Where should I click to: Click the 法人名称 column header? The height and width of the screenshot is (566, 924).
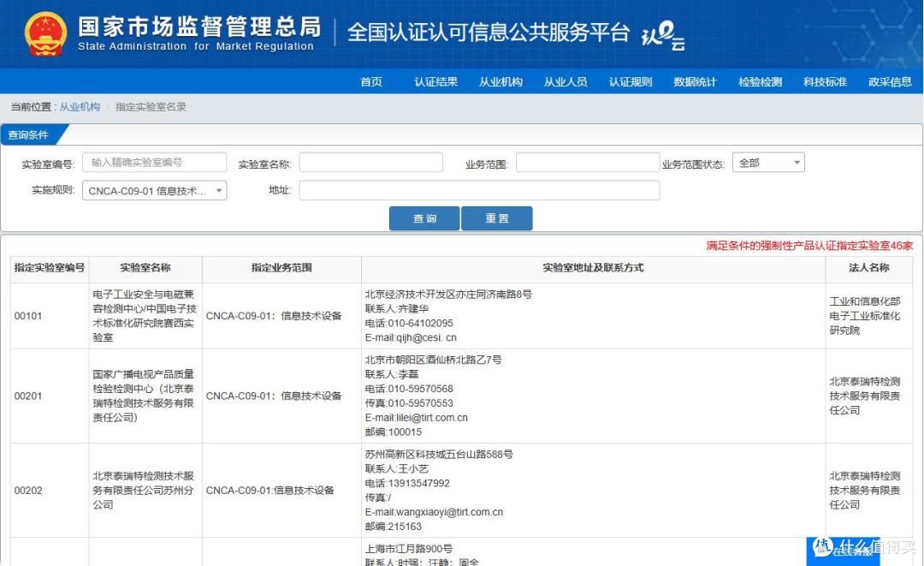[869, 268]
